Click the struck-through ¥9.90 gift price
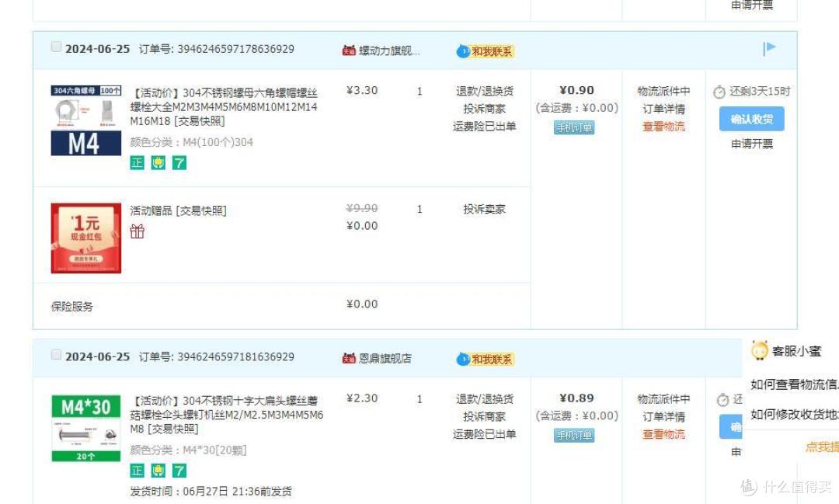The height and width of the screenshot is (504, 839). click(x=362, y=208)
